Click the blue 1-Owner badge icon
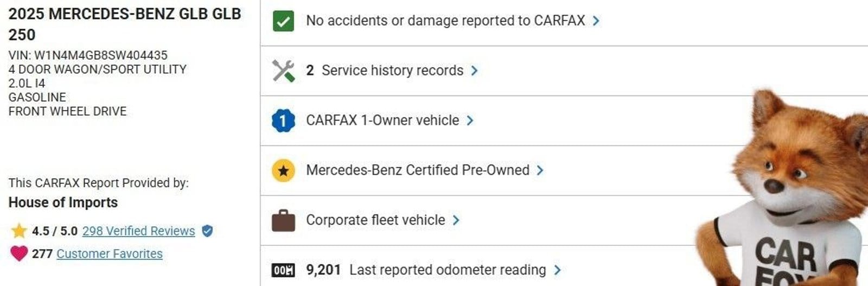This screenshot has width=868, height=286. [283, 120]
